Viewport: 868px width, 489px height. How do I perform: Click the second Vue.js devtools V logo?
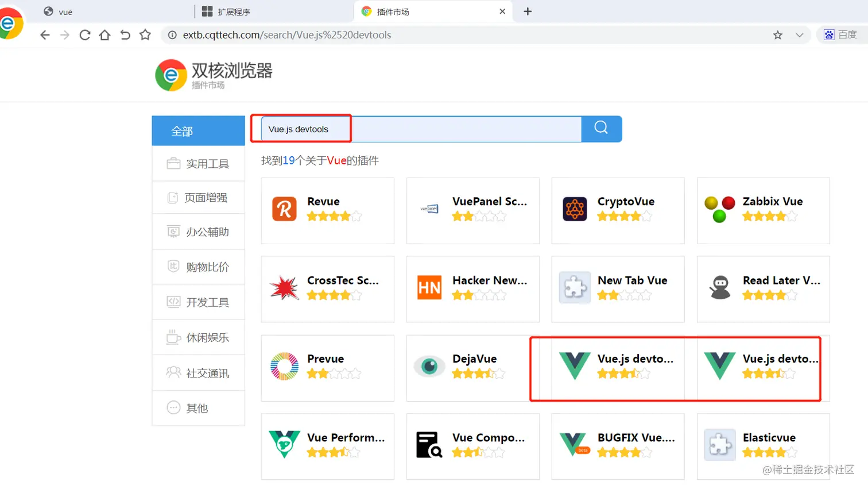tap(720, 366)
